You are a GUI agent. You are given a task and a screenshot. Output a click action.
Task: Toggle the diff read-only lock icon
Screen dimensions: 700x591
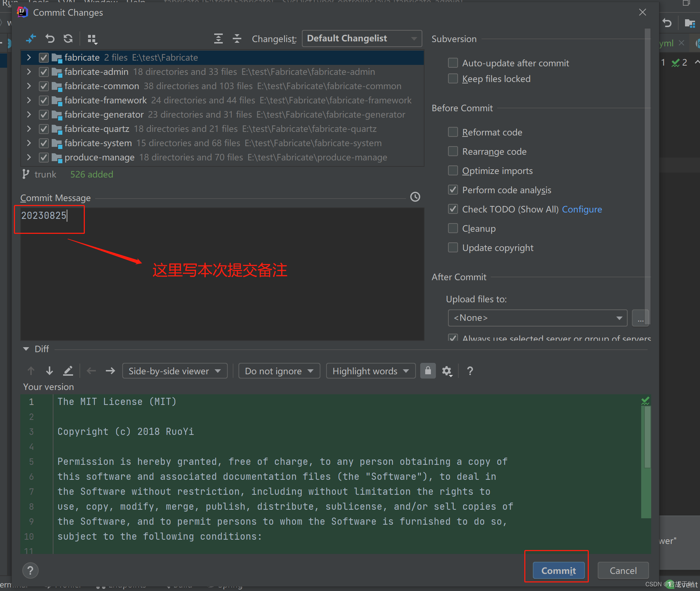[428, 371]
